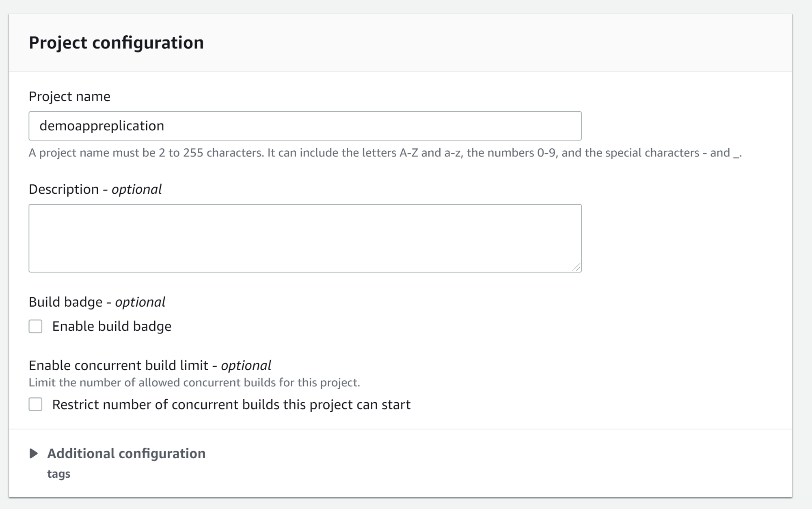
Task: Click the 'Description - optional' label
Action: [95, 189]
